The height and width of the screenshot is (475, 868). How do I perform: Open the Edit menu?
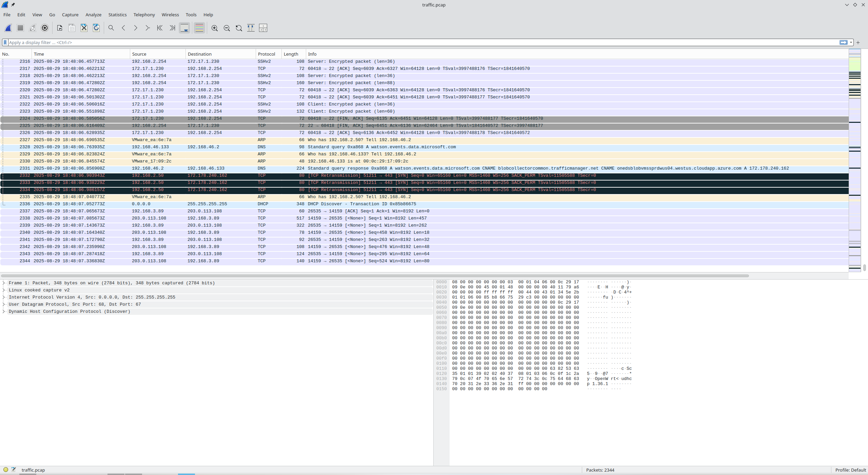point(21,15)
